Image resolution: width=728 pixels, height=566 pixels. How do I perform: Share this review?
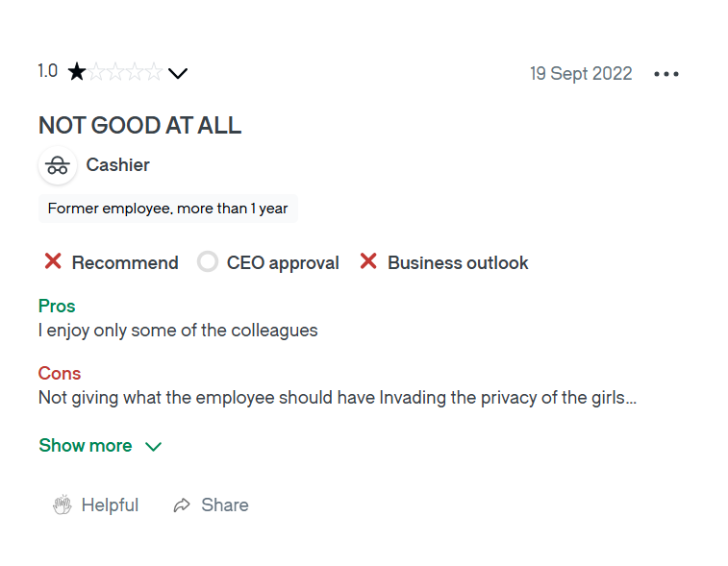coord(224,505)
